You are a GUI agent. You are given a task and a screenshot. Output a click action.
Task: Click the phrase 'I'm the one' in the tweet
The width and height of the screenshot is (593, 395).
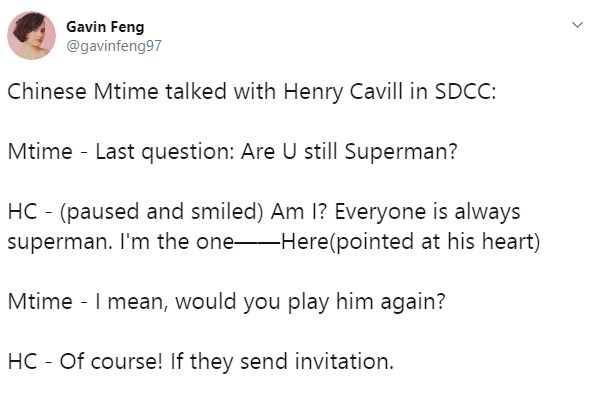tap(177, 241)
